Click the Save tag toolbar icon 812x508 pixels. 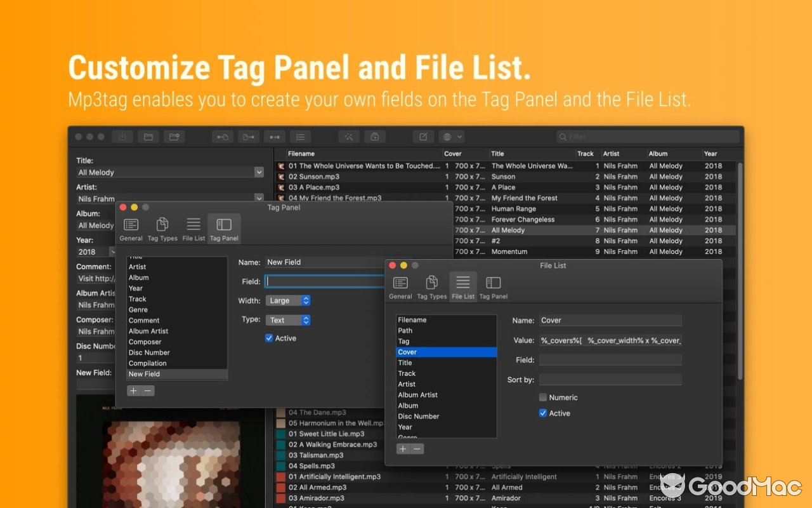click(122, 137)
